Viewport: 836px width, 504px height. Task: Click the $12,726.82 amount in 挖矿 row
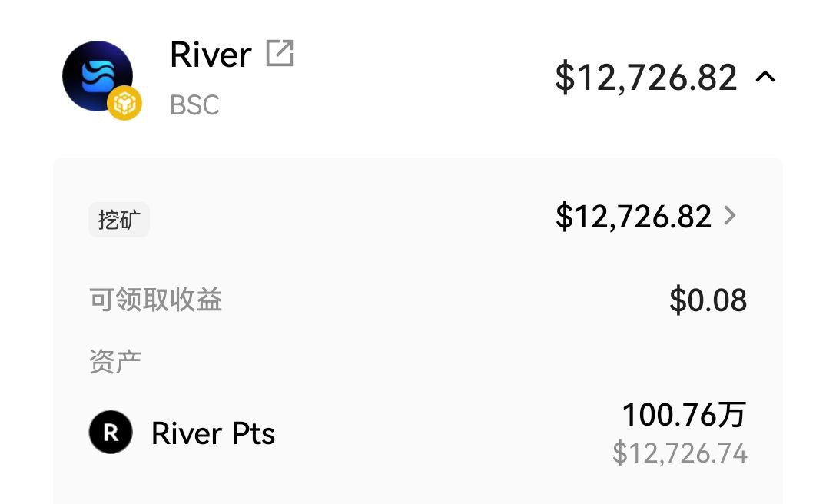tap(633, 217)
